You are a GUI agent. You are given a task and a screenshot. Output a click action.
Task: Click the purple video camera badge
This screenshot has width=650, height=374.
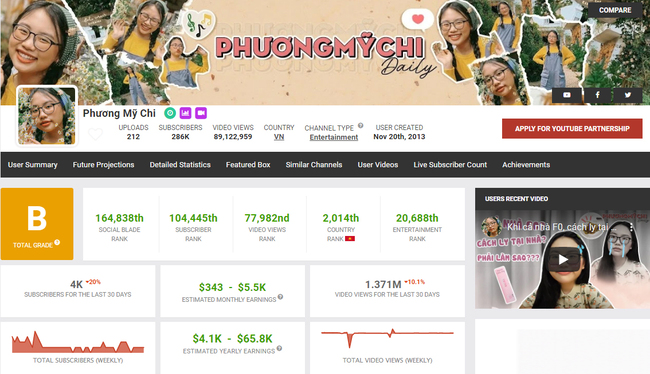[x=201, y=113]
